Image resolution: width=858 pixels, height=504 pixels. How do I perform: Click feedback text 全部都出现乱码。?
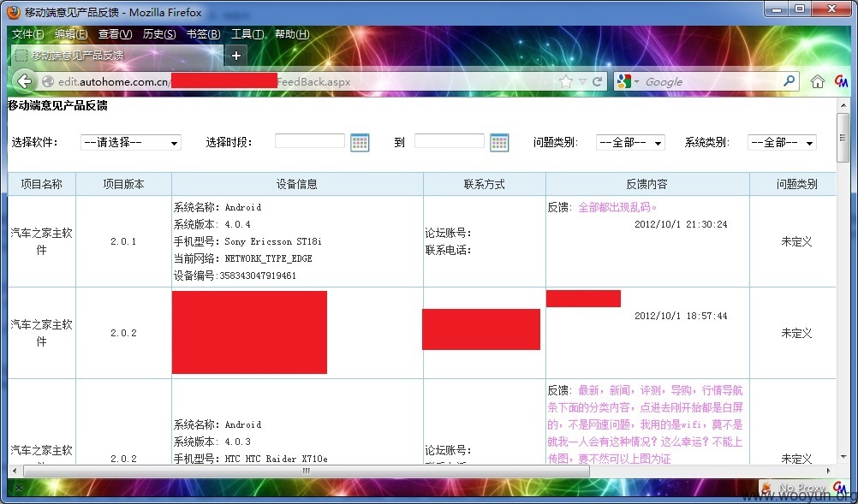tap(617, 207)
